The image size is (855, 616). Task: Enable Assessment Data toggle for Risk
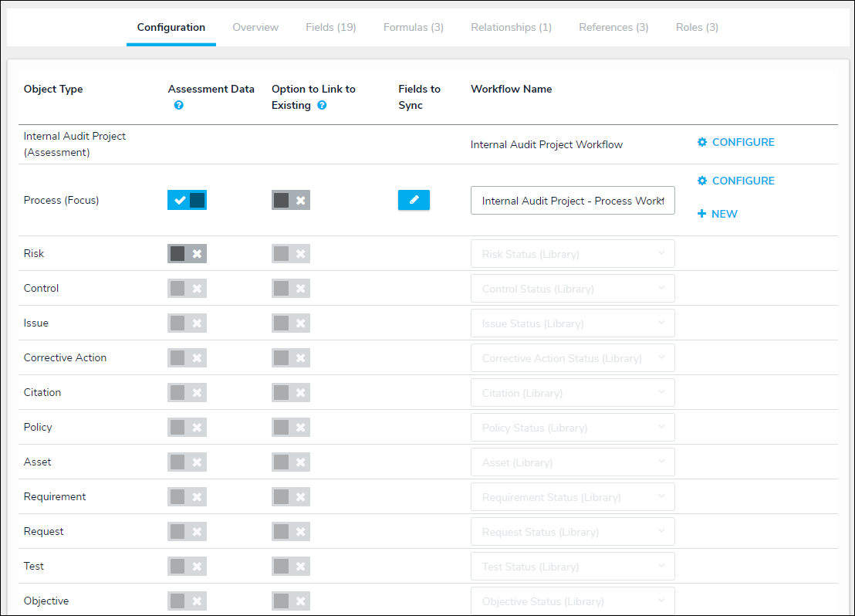click(x=187, y=254)
